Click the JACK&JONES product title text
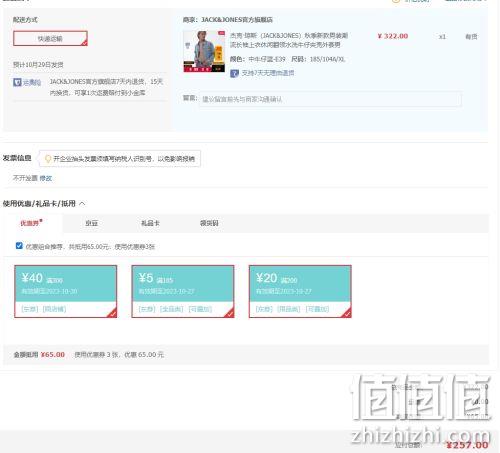500x453 pixels. point(289,40)
